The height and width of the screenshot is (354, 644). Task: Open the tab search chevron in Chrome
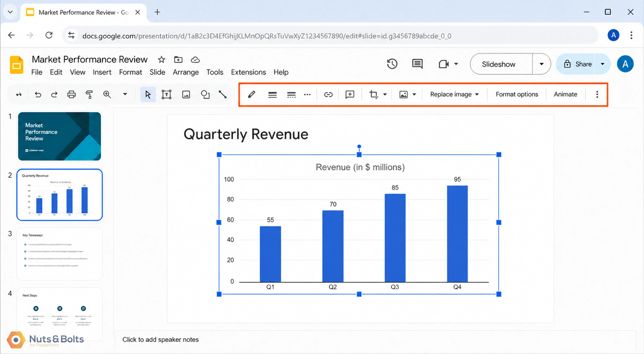coord(10,12)
